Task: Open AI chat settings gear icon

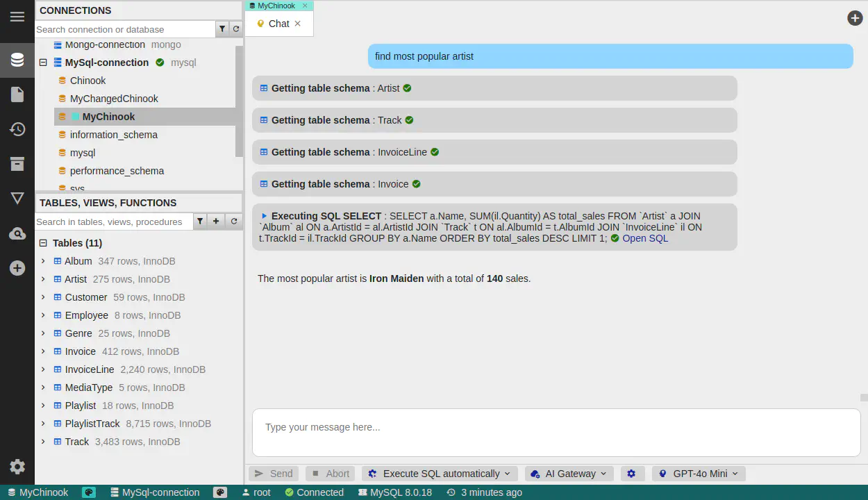Action: pos(631,474)
